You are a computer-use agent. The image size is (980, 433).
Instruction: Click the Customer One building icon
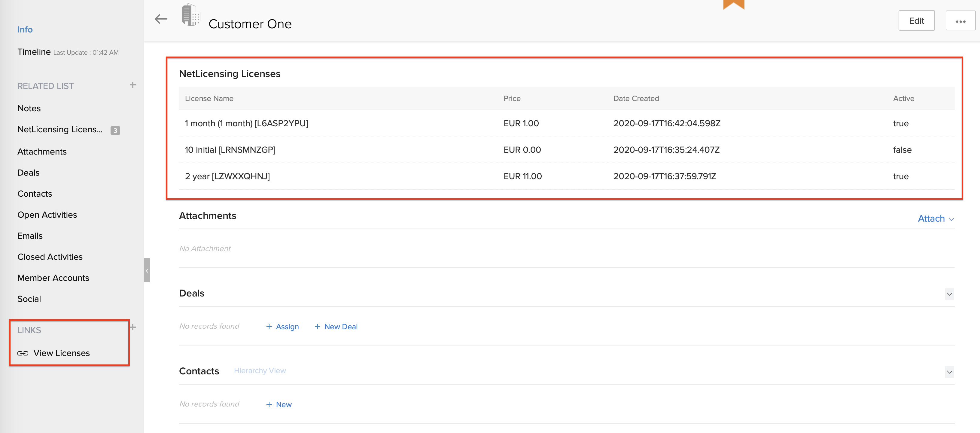191,15
